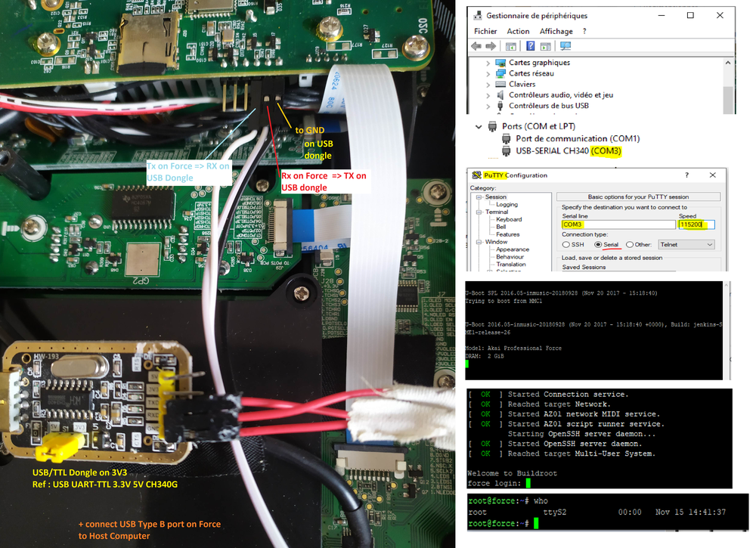This screenshot has height=548, width=756.
Task: Select Keyboard in PuTTY category tree
Action: pos(509,219)
